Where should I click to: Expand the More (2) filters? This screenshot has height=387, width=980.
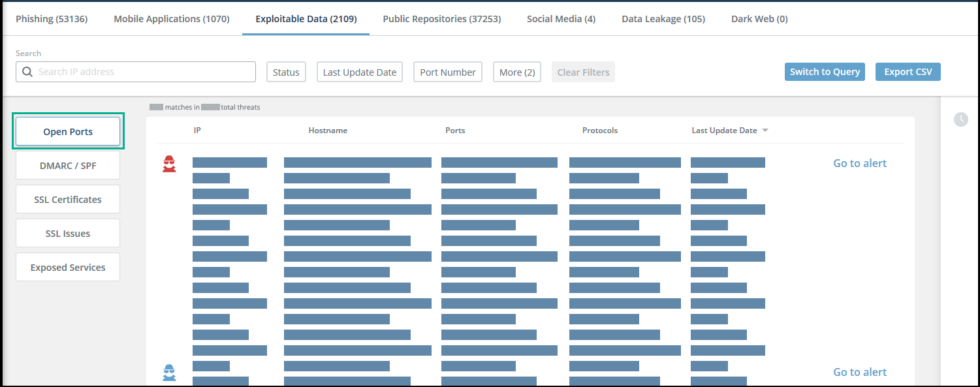tap(517, 72)
